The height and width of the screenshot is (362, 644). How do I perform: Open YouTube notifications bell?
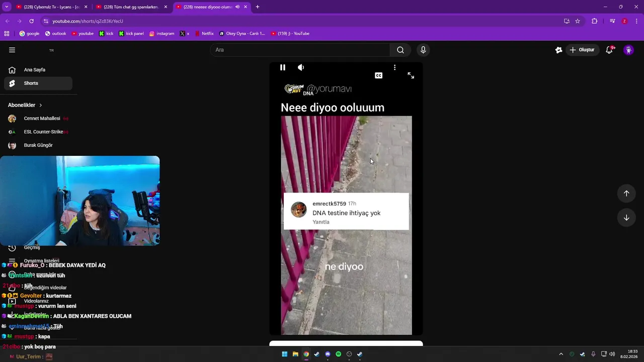point(609,50)
